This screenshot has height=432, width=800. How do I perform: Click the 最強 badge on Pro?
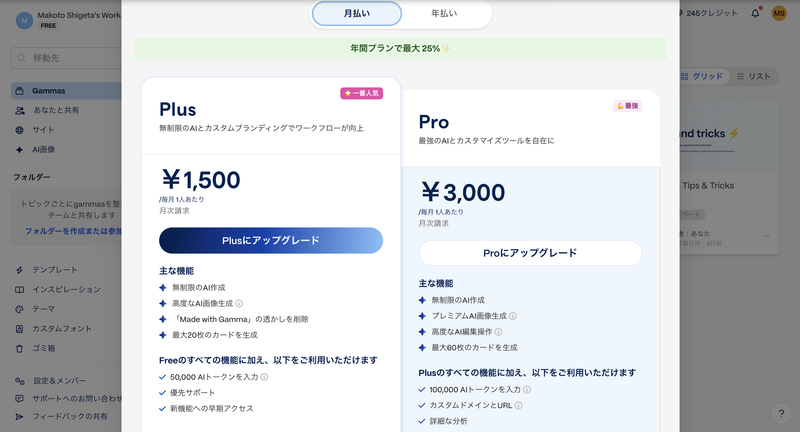(x=628, y=106)
